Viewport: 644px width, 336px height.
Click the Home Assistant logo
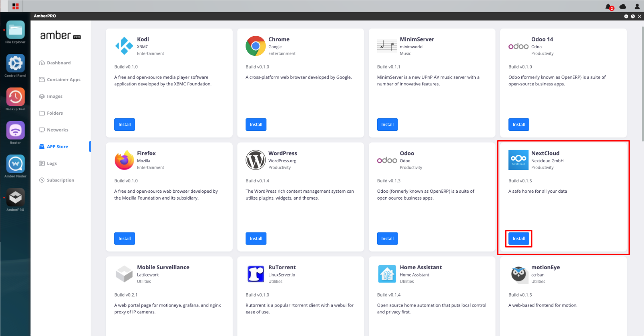[x=387, y=274]
